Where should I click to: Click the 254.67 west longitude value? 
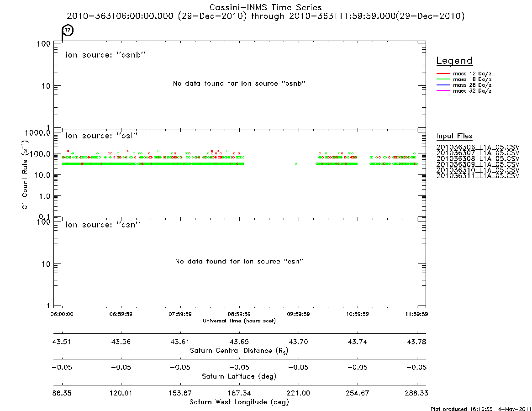coord(357,393)
